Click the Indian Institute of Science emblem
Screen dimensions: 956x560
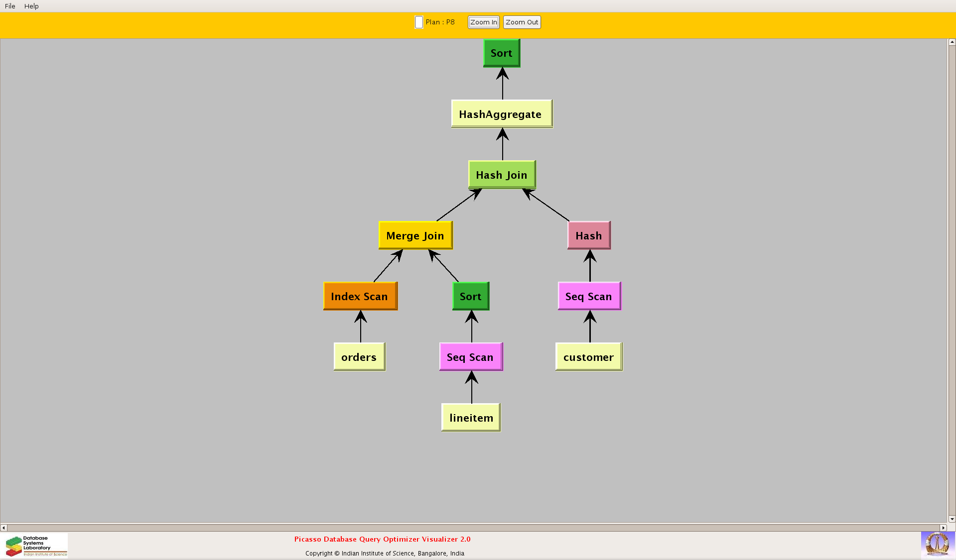point(937,544)
